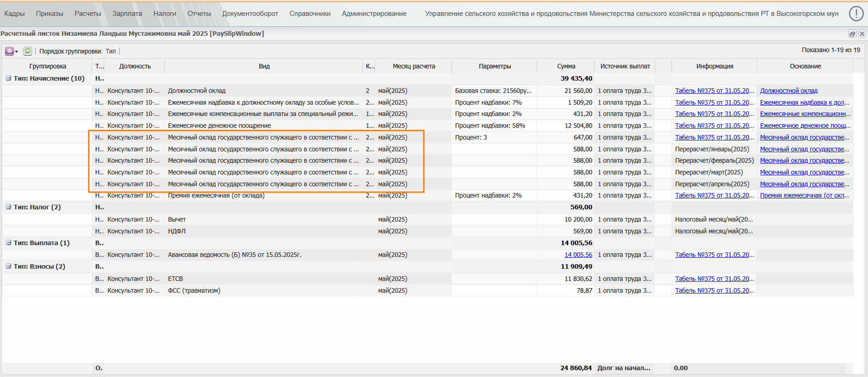Screen dimensions: 868x377
Task: Open the Ежемесячное денежное поощ... link
Action: (806, 126)
